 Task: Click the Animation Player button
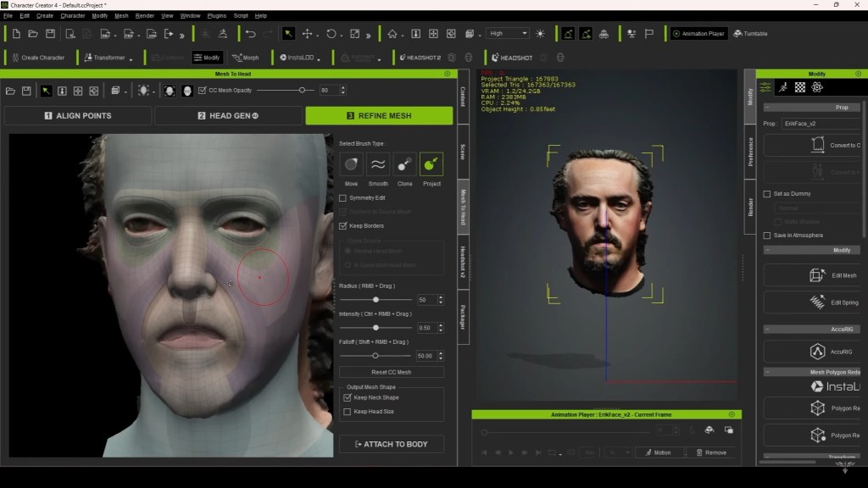point(698,34)
